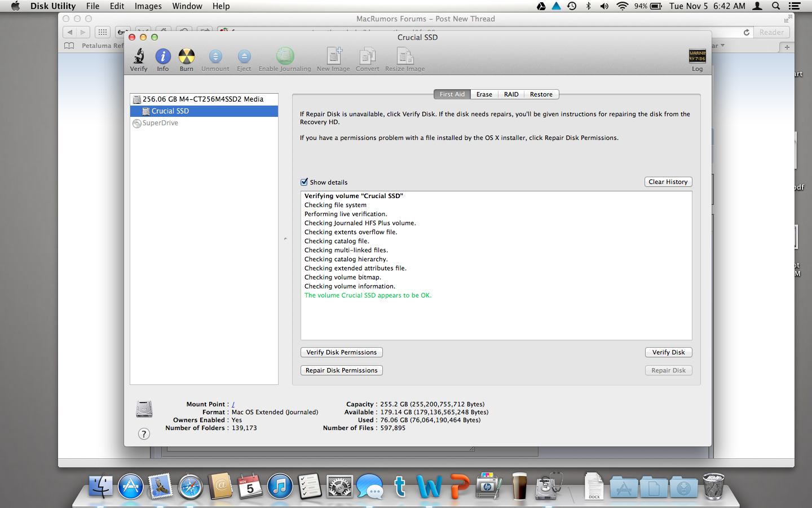Viewport: 812px width, 508px height.
Task: Open the Disk Utility help question mark
Action: pos(144,433)
